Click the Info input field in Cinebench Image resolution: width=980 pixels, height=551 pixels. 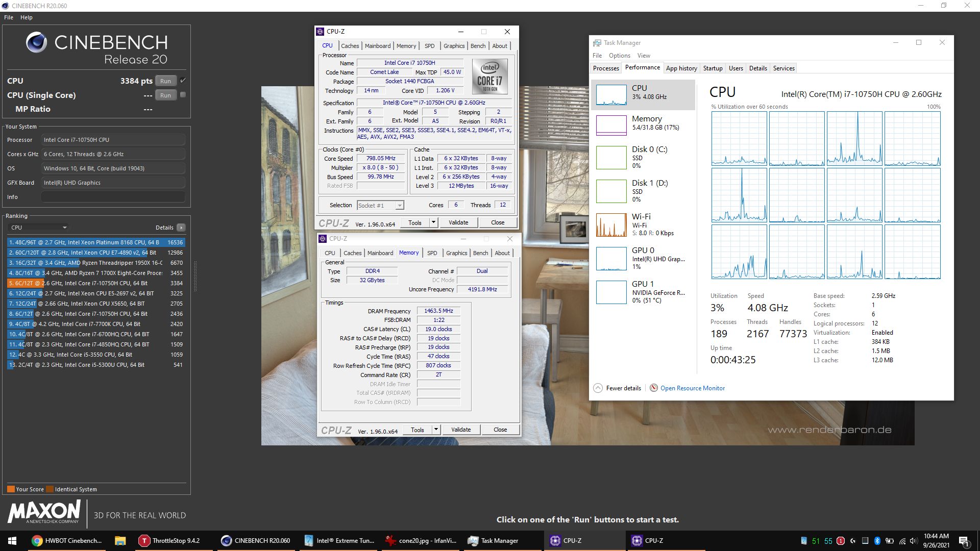click(x=113, y=197)
